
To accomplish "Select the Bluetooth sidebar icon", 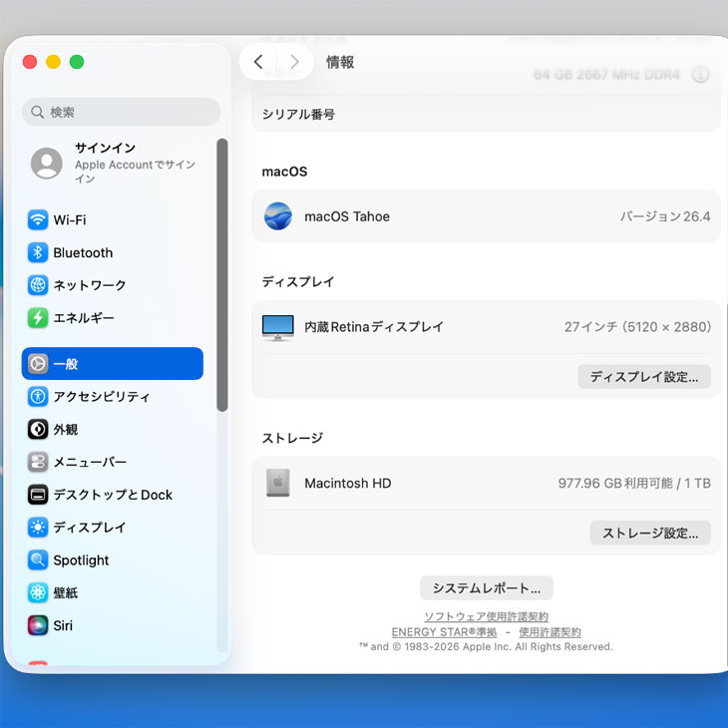I will (38, 253).
